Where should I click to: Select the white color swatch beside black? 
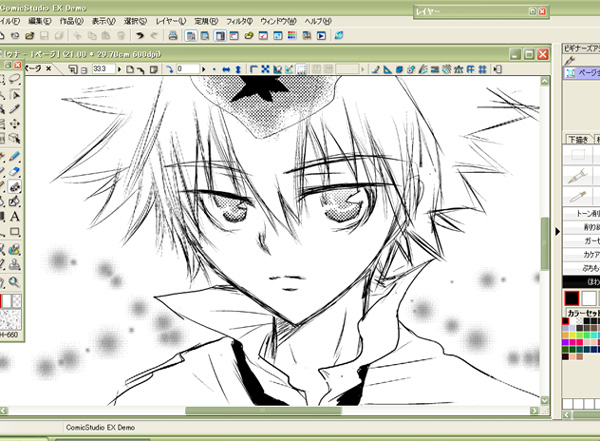point(589,298)
